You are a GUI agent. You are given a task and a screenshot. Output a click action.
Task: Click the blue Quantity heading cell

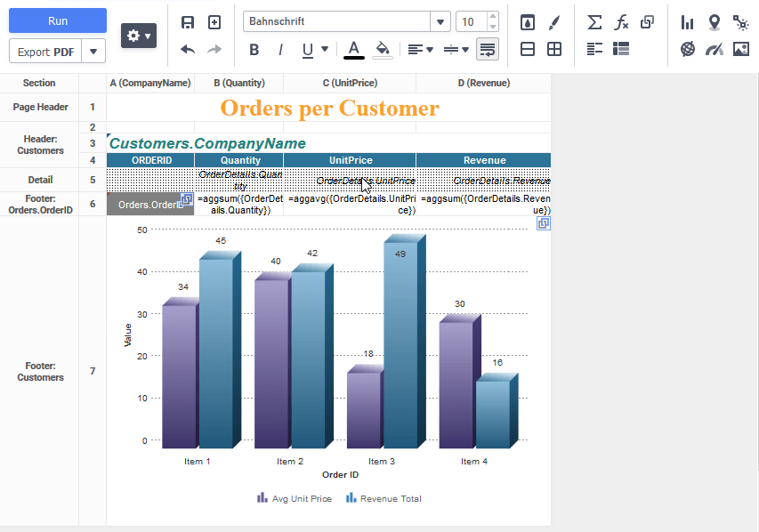coord(239,160)
